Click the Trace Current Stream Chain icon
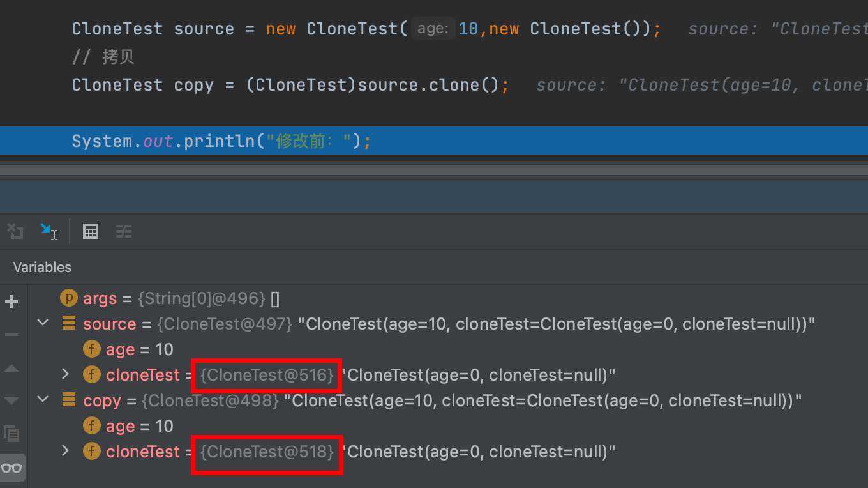 (x=124, y=231)
